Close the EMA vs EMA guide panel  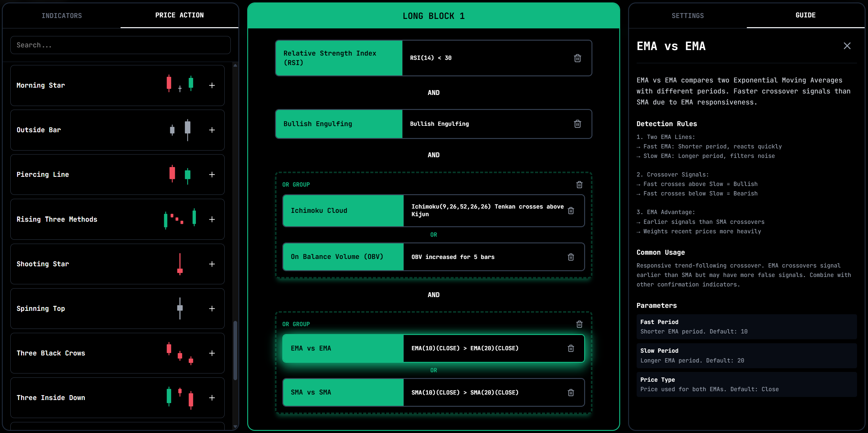pos(847,46)
